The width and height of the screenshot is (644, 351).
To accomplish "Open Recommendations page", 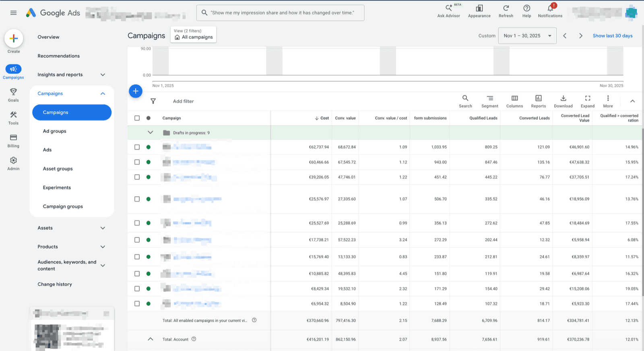I will click(x=58, y=56).
